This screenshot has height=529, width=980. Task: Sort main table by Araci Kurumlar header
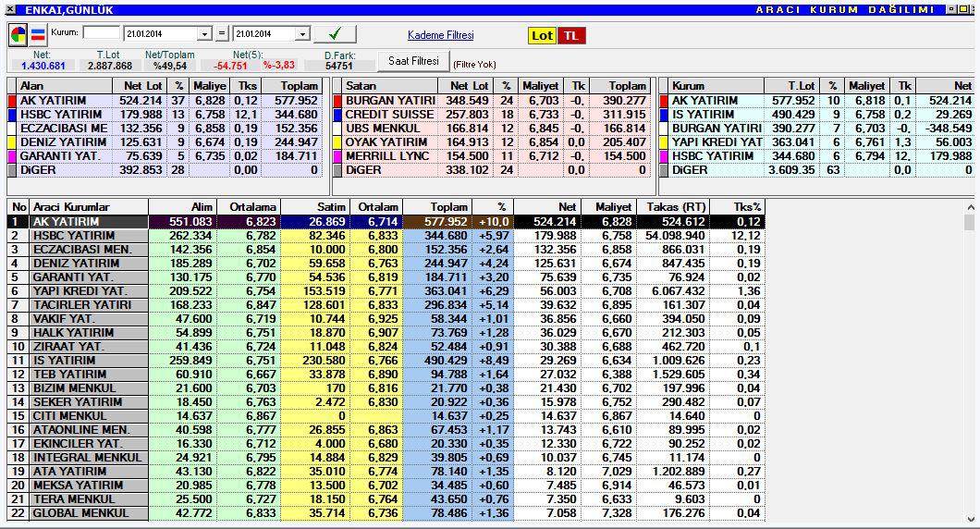[x=89, y=207]
